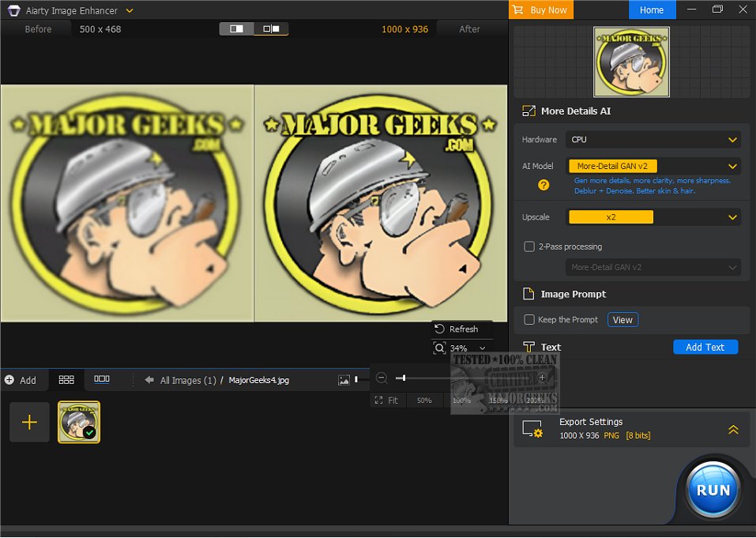Expand the Export Settings double chevron
The image size is (756, 538).
pyautogui.click(x=733, y=429)
